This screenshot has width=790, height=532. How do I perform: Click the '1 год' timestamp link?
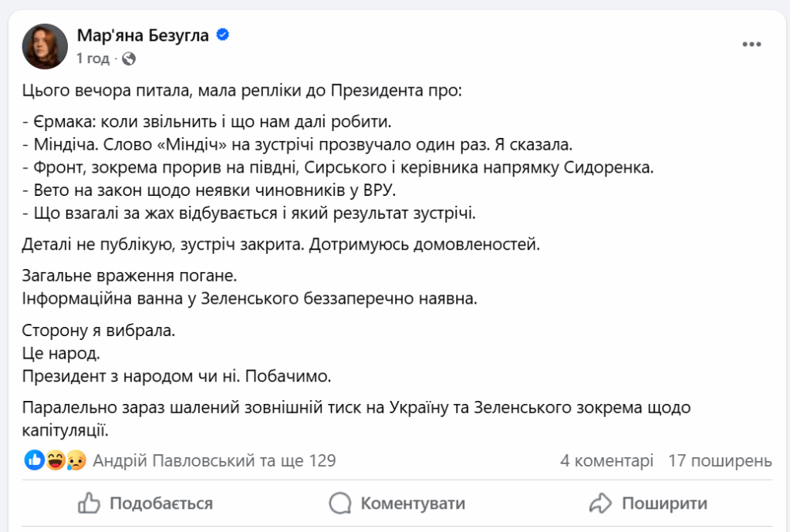pos(93,59)
